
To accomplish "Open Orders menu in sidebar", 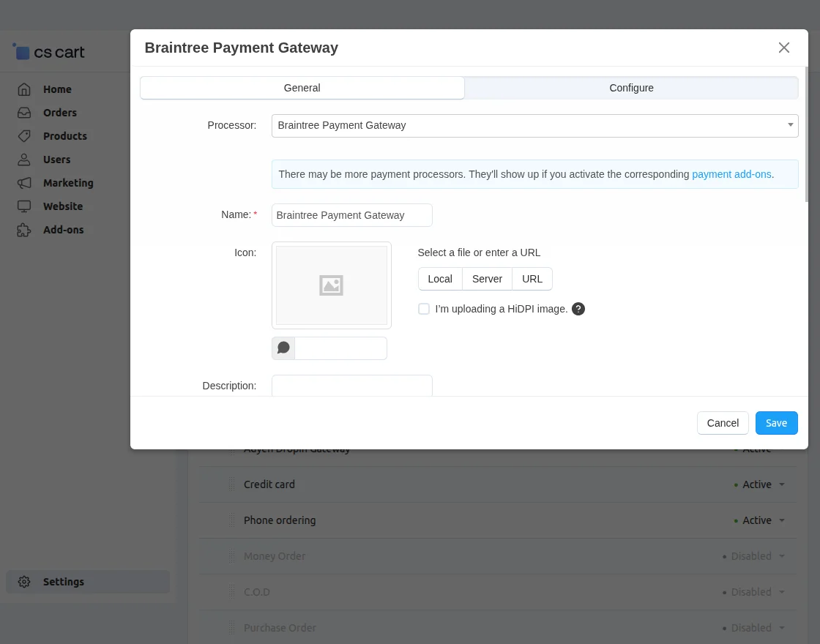I will pyautogui.click(x=59, y=113).
